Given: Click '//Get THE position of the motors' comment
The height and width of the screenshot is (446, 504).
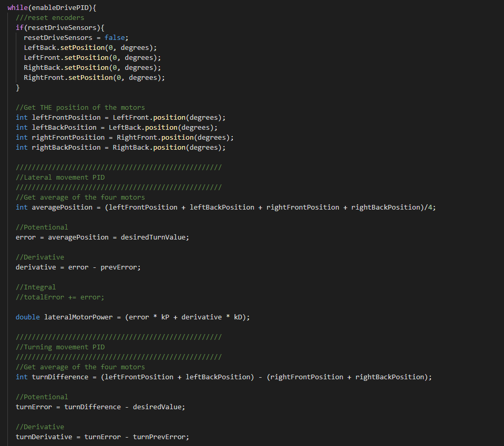Looking at the screenshot, I should 80,107.
